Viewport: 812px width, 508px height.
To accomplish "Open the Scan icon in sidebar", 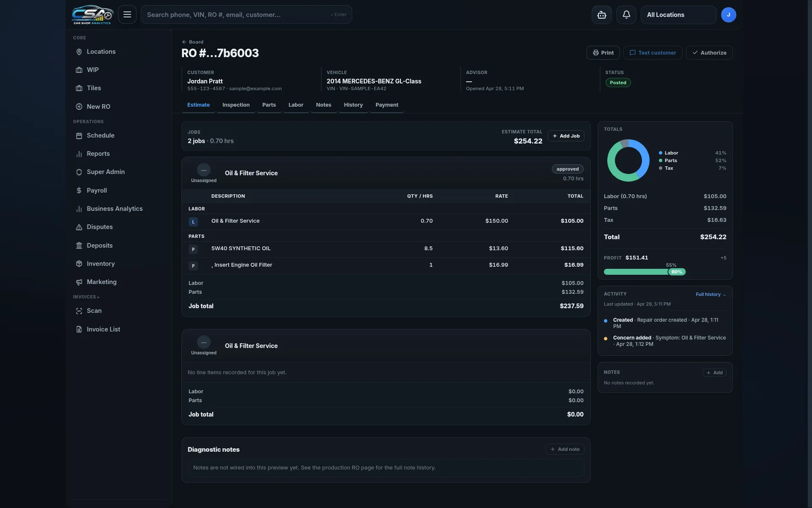I will 79,311.
